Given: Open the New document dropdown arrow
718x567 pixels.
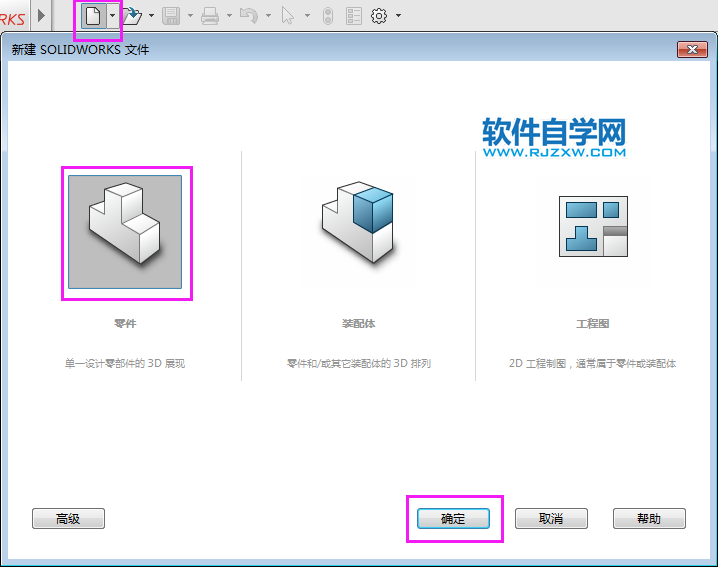Looking at the screenshot, I should [112, 16].
